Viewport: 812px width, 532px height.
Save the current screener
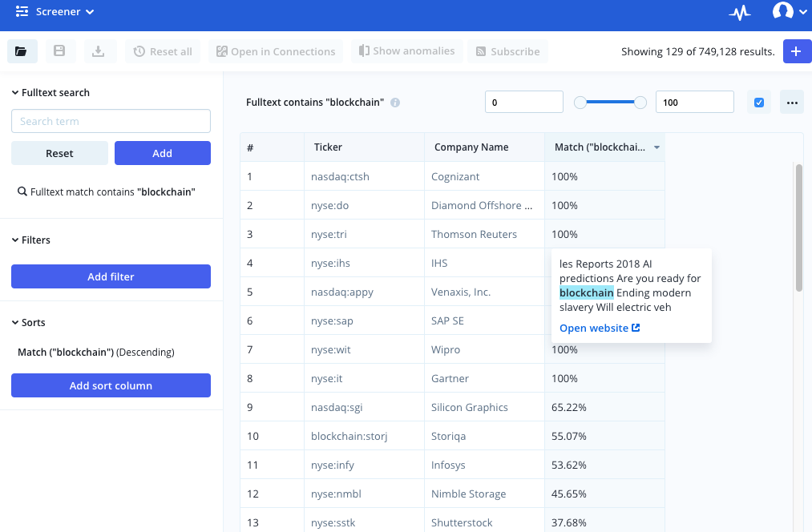tap(60, 50)
